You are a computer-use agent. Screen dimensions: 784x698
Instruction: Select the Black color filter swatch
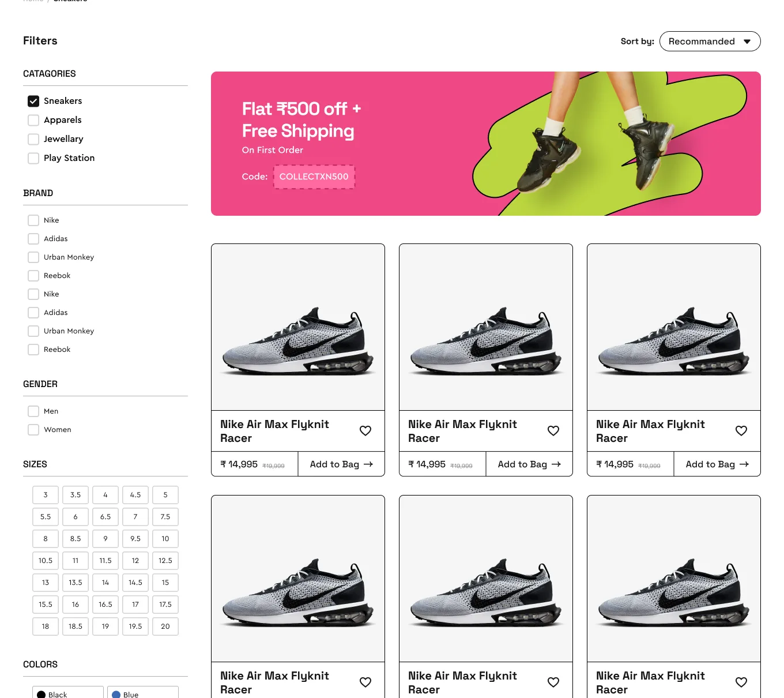68,692
